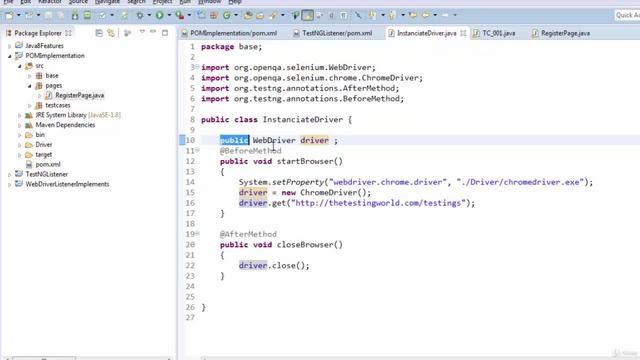Click the Open Type icon
This screenshot has width=640, height=360.
click(x=248, y=16)
